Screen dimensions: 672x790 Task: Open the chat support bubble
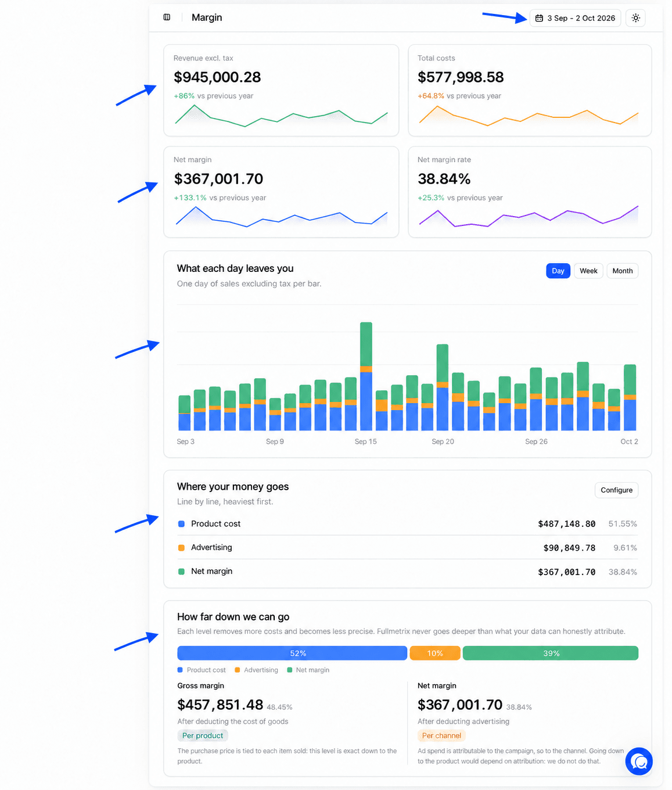tap(639, 761)
